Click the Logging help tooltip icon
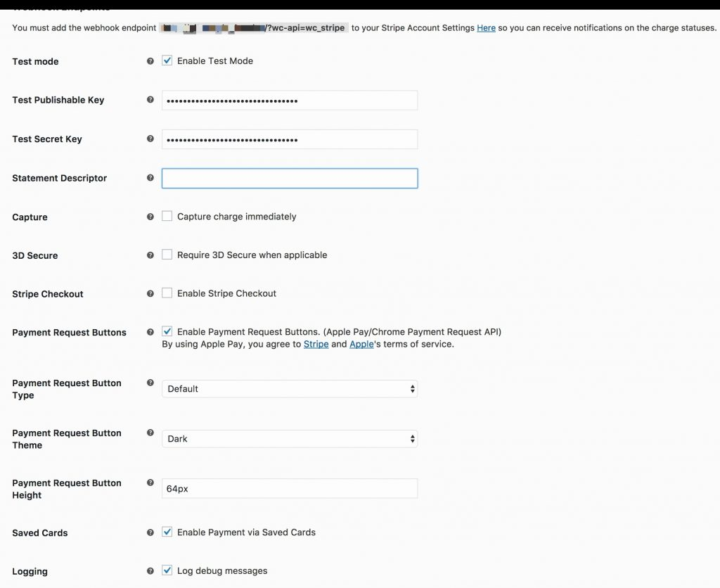The width and height of the screenshot is (720, 588). (x=150, y=571)
